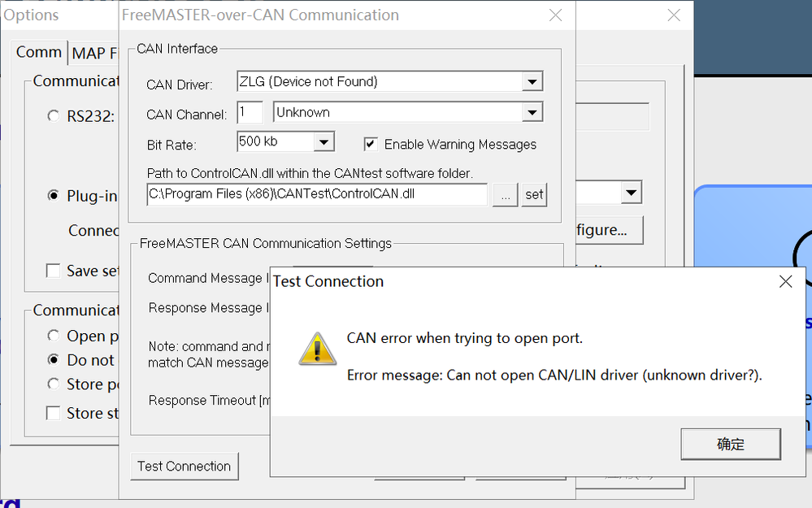Expand the Bit Rate 500 kb dropdown

pyautogui.click(x=323, y=142)
